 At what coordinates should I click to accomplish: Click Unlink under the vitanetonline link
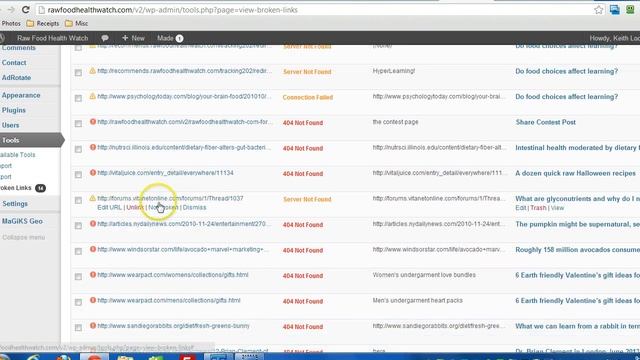135,207
